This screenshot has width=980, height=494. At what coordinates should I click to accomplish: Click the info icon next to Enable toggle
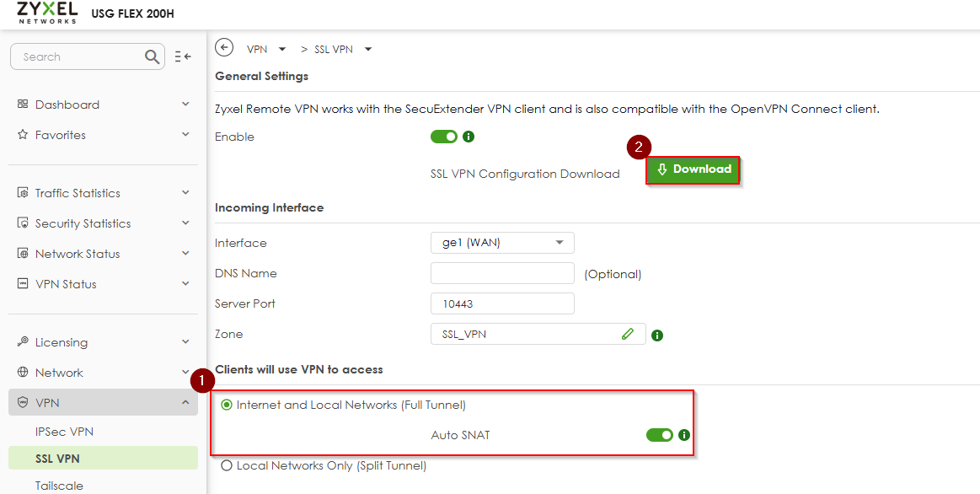[x=469, y=137]
